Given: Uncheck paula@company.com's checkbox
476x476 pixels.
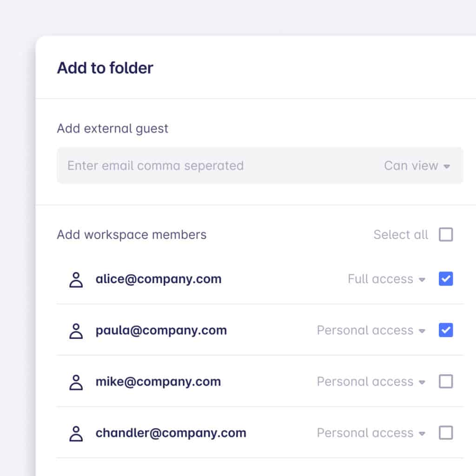Looking at the screenshot, I should 446,330.
